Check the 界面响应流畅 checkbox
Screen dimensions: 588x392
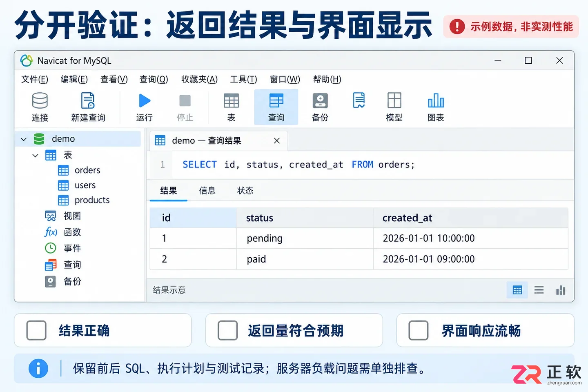(x=419, y=330)
